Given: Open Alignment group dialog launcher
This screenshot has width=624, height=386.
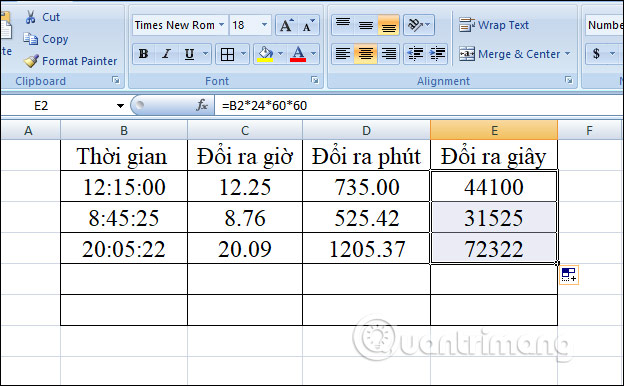Looking at the screenshot, I should point(569,80).
